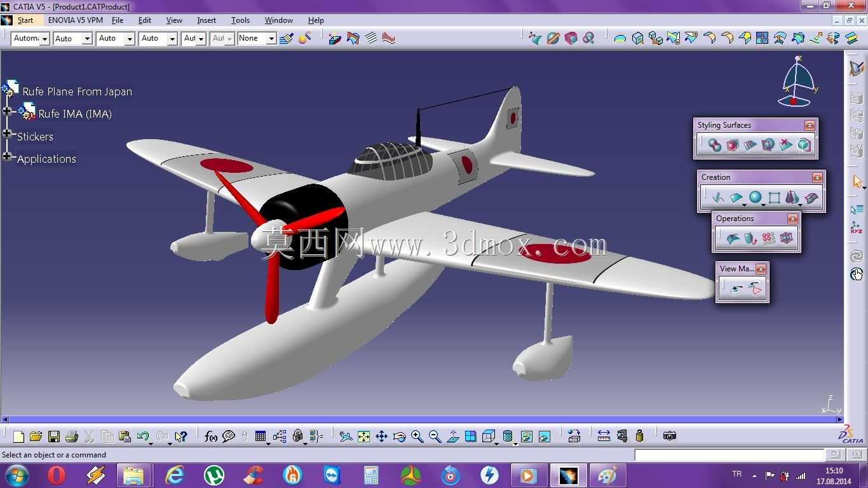Open the Insert menu
The height and width of the screenshot is (488, 868).
(207, 20)
